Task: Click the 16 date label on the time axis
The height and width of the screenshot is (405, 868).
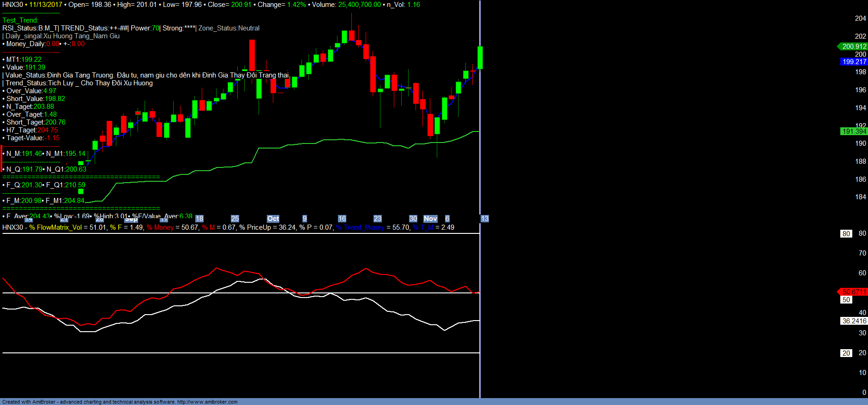Action: (342, 219)
